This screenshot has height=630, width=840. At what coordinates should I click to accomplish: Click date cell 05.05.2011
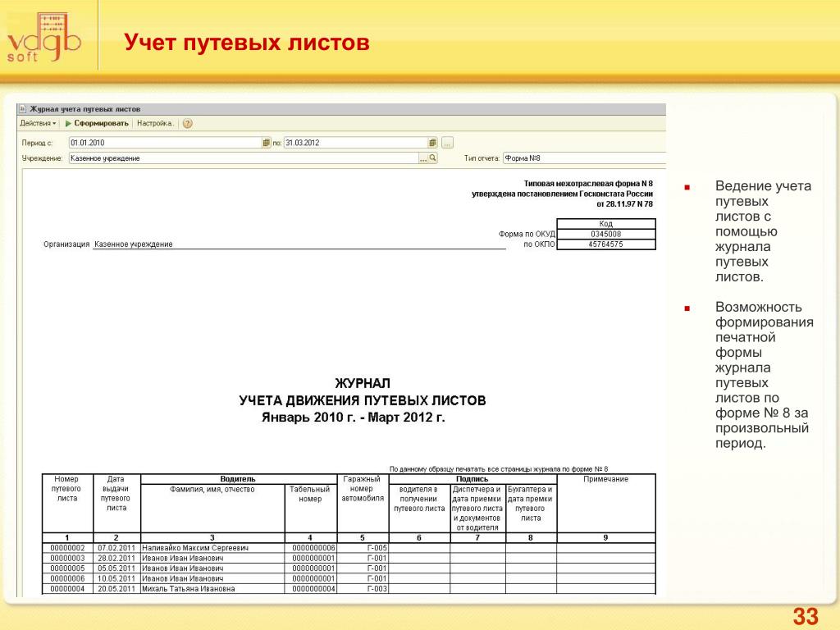point(116,568)
